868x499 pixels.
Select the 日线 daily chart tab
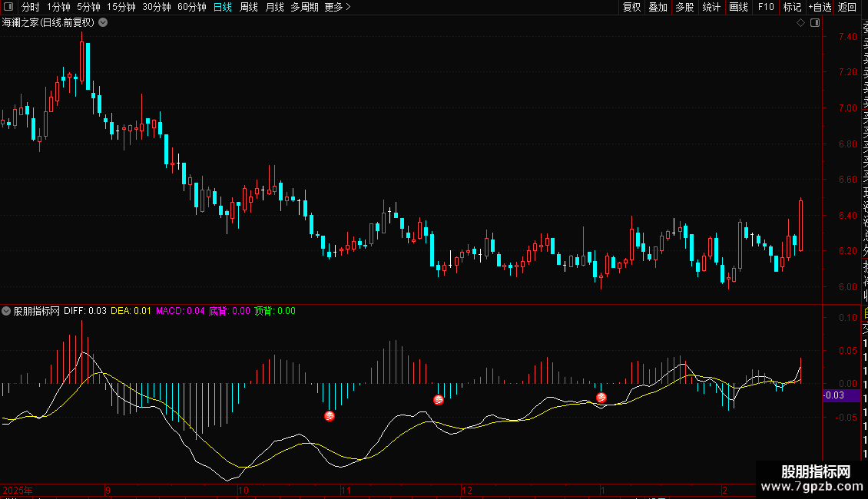(223, 7)
